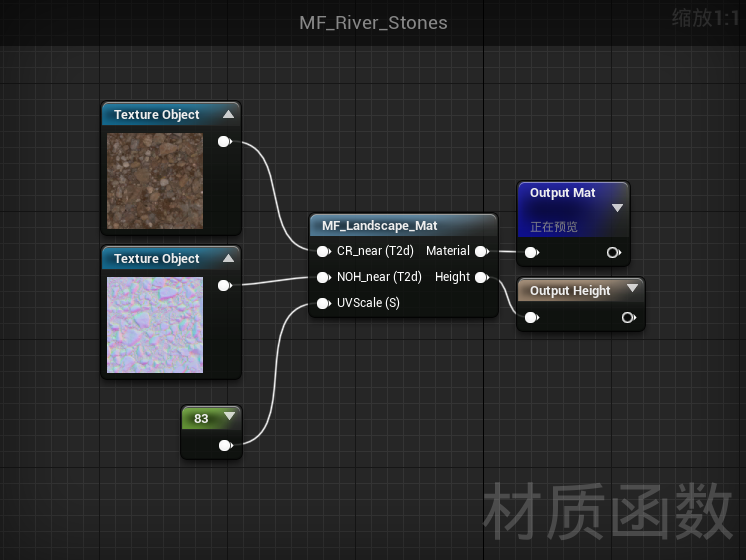746x560 pixels.
Task: Click output pin of normal map Texture Object
Action: (x=225, y=285)
